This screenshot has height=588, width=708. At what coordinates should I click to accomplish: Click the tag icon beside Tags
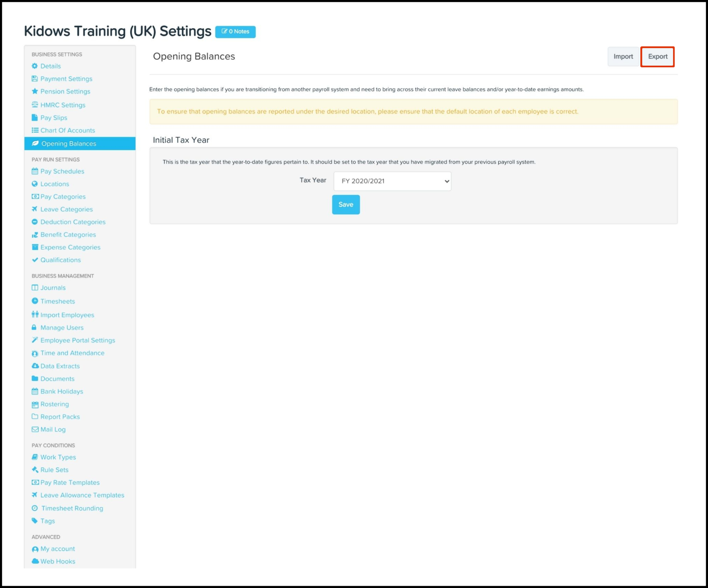point(35,521)
